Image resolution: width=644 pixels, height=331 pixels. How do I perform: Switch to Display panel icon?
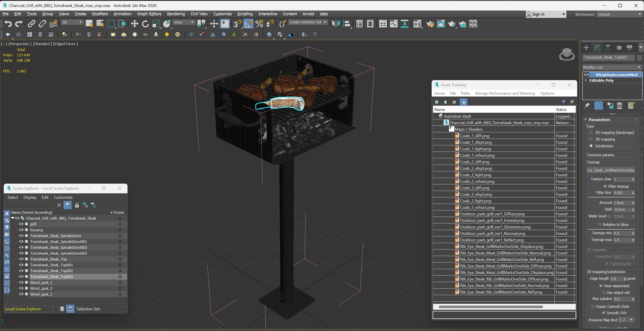(x=629, y=48)
